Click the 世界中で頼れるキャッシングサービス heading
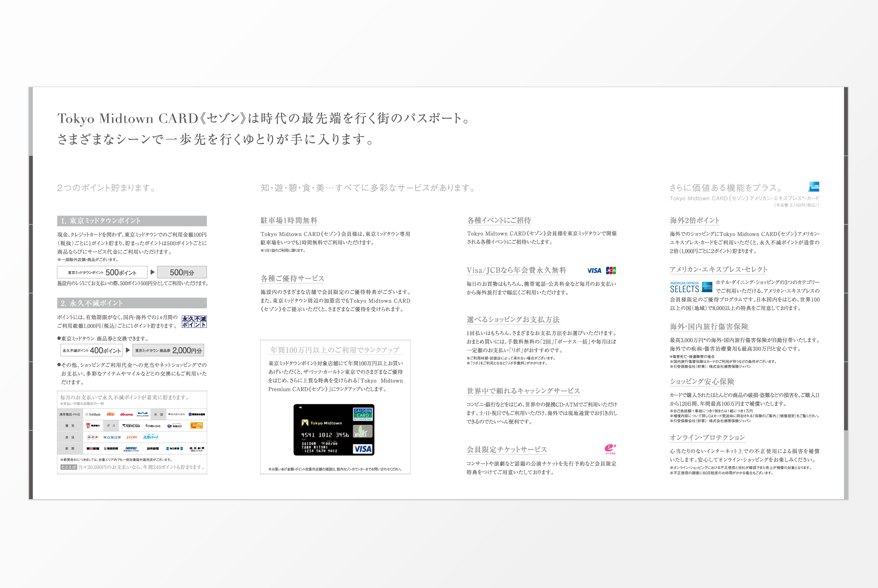This screenshot has width=878, height=588. click(x=523, y=391)
